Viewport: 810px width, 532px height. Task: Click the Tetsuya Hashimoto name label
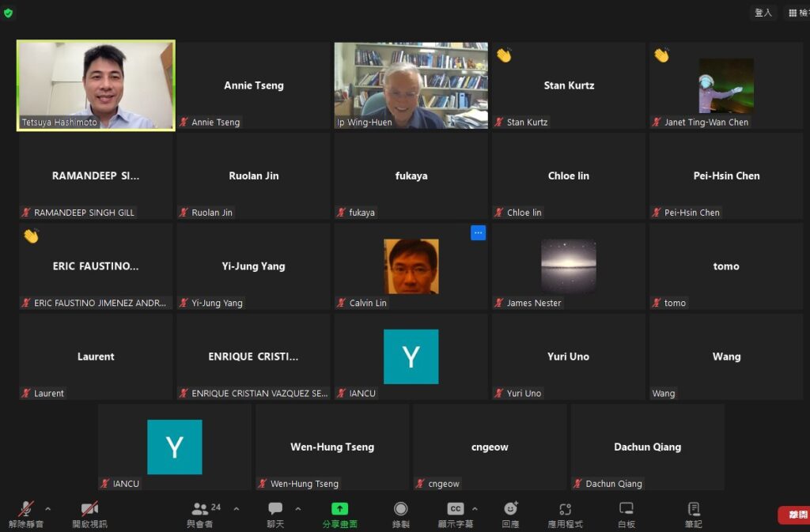coord(59,123)
